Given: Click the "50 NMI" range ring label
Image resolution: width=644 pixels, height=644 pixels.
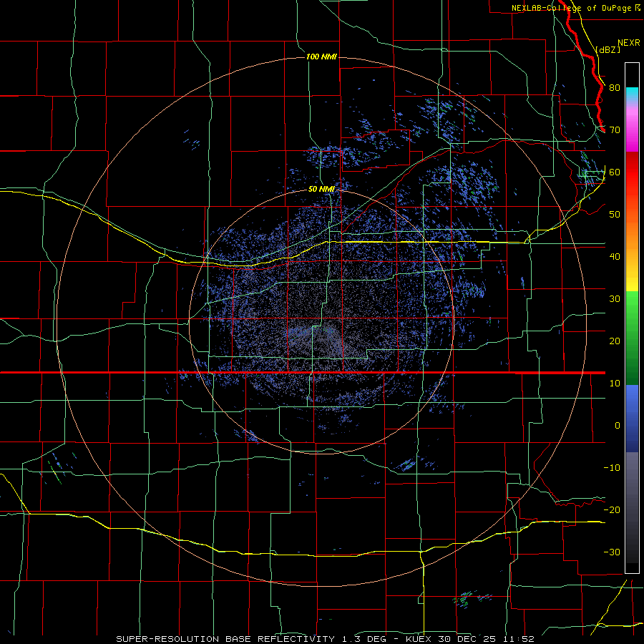Looking at the screenshot, I should tap(321, 189).
